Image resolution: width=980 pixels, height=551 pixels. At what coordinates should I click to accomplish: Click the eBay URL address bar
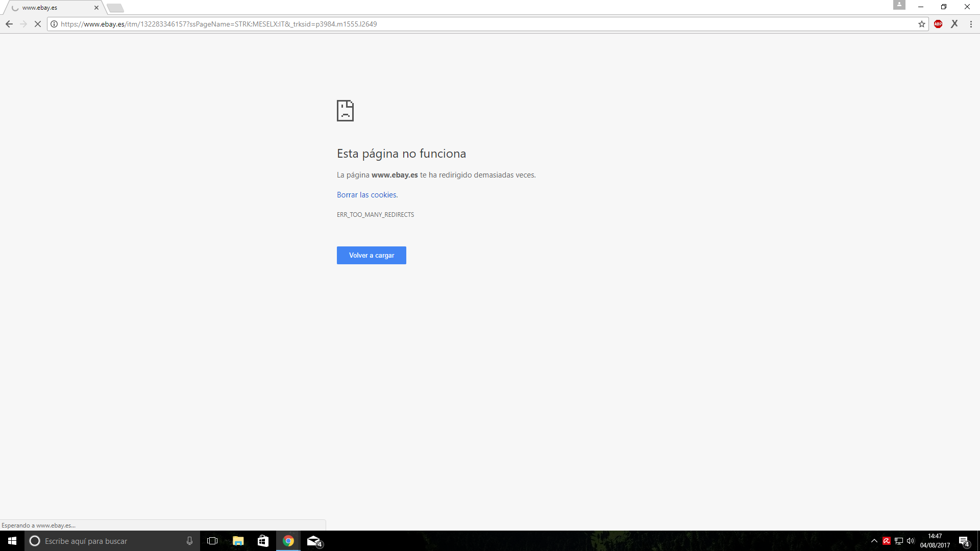tap(487, 24)
